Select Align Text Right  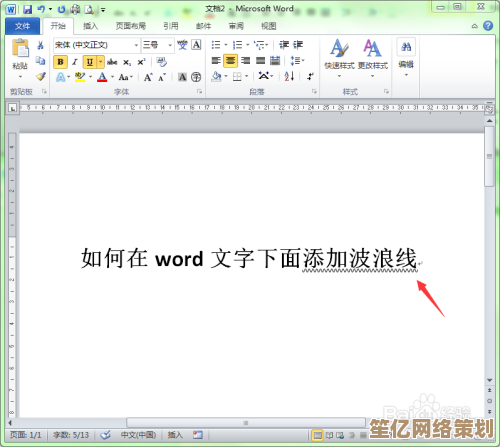click(245, 61)
